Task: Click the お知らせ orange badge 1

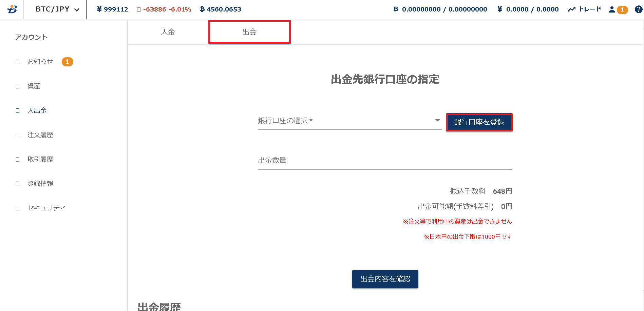Action: [x=67, y=62]
